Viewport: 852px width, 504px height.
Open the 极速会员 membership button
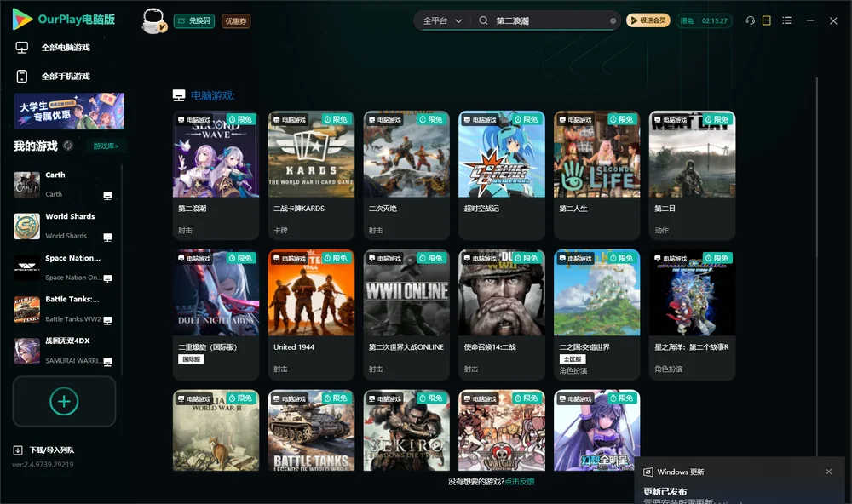pos(648,20)
